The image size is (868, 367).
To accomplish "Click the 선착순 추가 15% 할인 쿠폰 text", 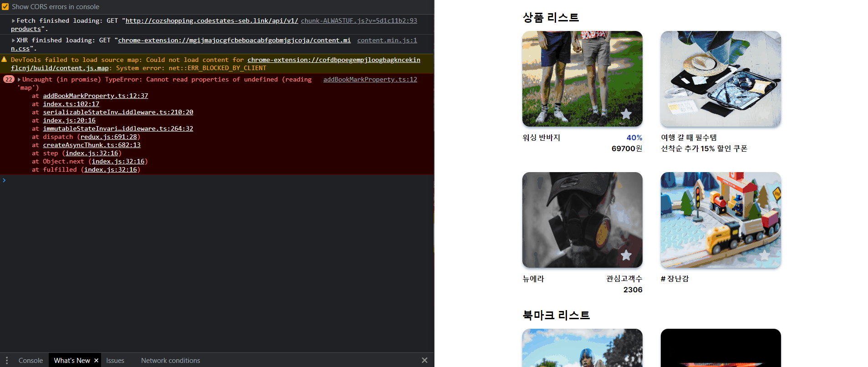I will click(704, 148).
